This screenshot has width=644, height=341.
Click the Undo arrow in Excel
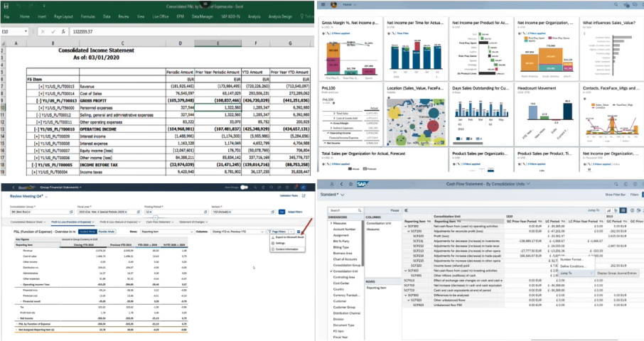click(19, 6)
